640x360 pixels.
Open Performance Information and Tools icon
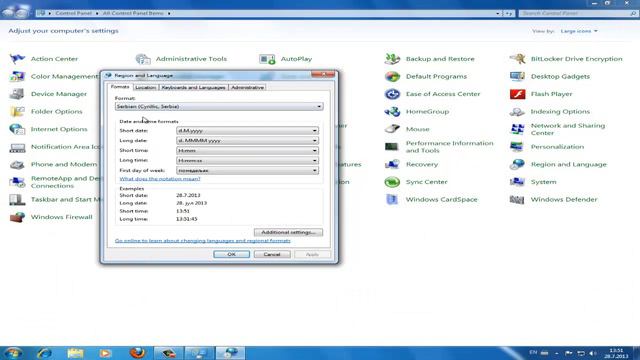click(x=392, y=147)
